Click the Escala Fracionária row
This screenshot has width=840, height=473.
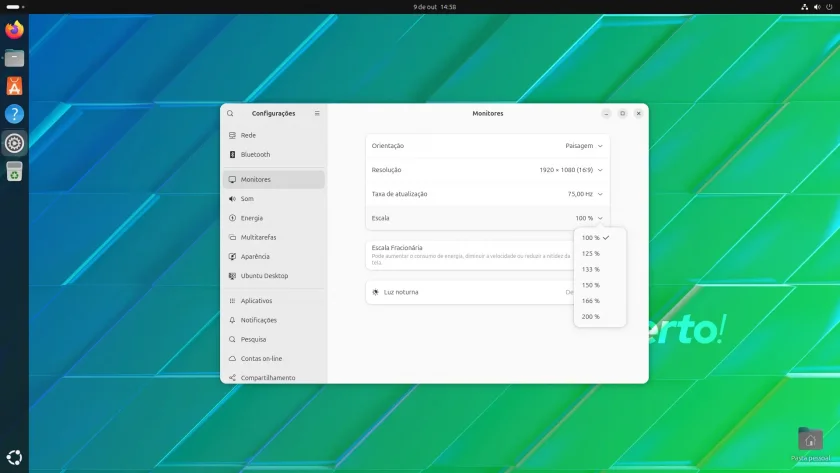tap(488, 255)
